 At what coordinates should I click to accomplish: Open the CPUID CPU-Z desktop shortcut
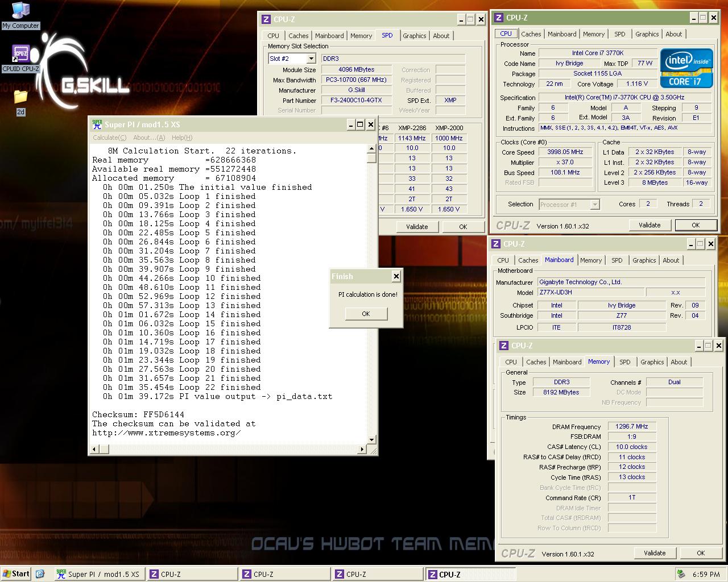tap(20, 59)
